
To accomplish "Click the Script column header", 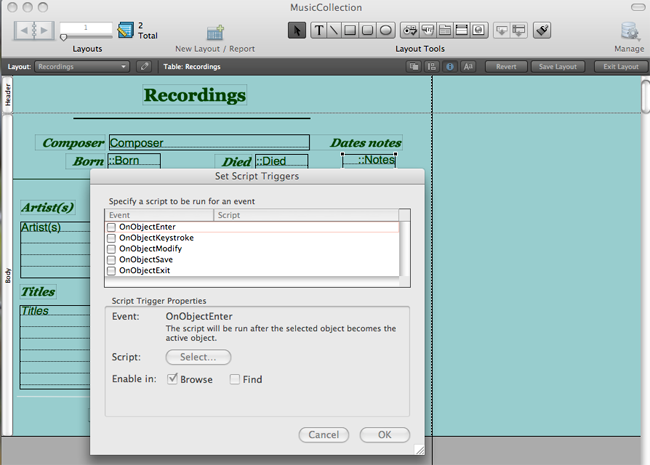I will (x=306, y=215).
